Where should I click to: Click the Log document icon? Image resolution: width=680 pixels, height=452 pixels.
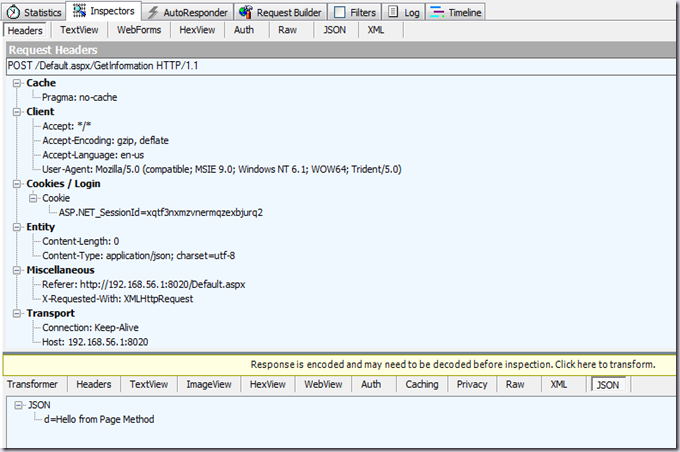click(393, 12)
